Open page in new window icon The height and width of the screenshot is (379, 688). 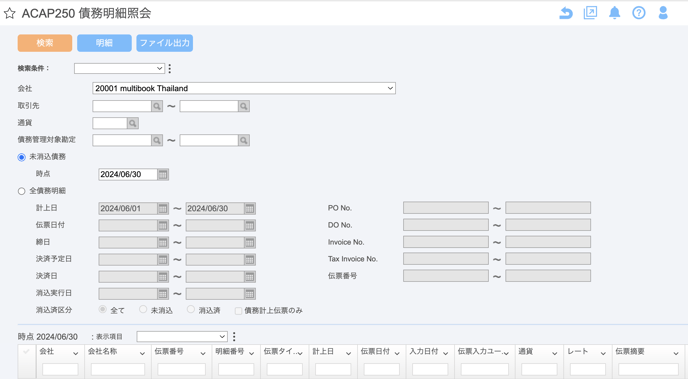590,13
